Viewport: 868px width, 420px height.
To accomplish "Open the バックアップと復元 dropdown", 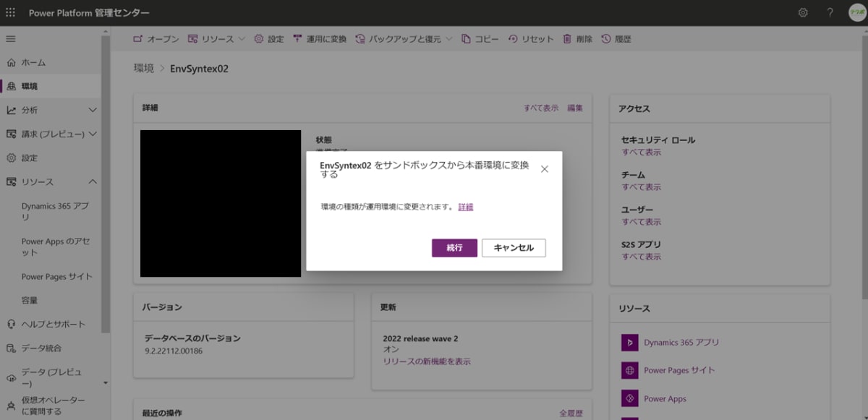I will click(404, 39).
